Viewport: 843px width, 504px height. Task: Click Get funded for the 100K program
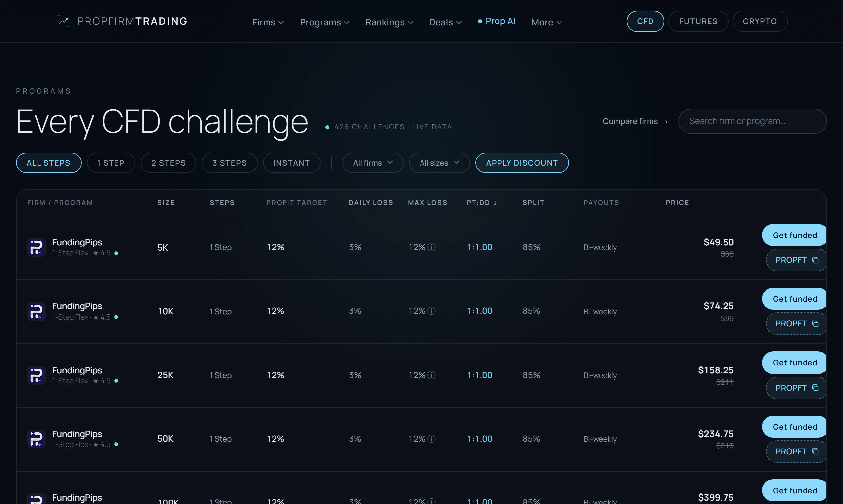795,491
